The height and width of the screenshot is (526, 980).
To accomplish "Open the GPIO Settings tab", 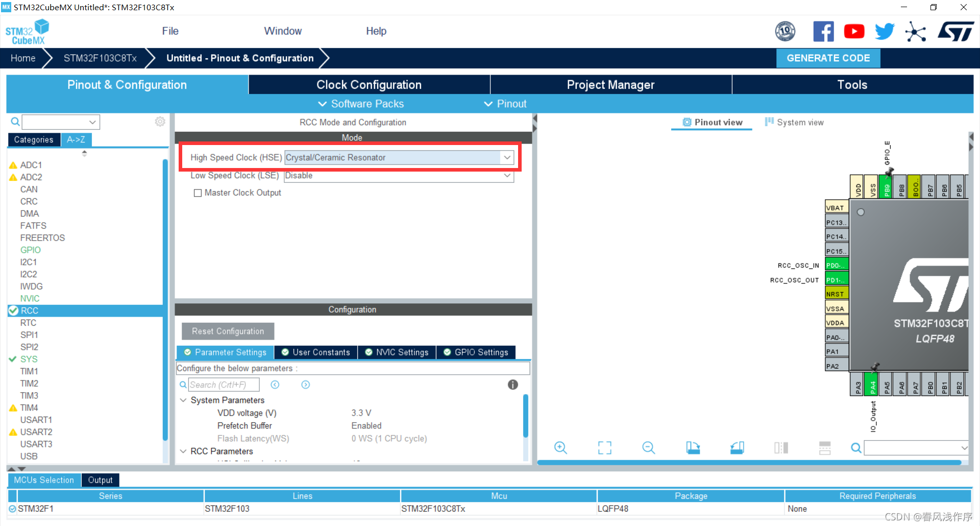I will click(476, 352).
